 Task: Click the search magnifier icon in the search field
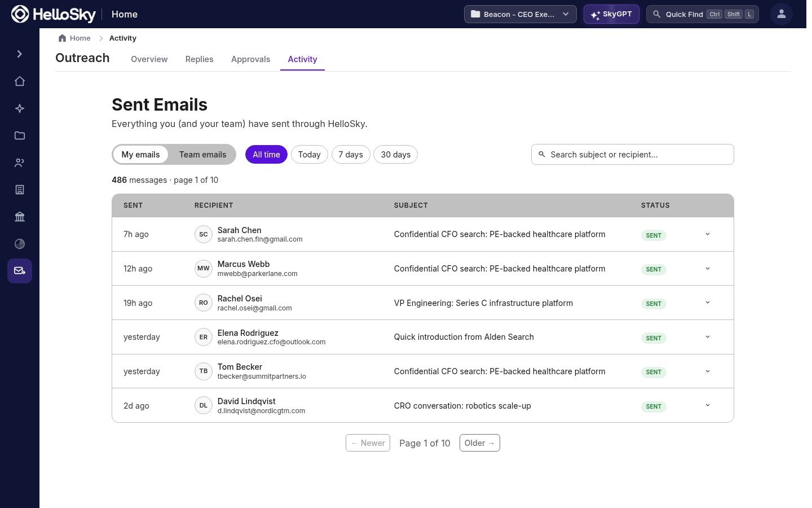[x=542, y=155]
